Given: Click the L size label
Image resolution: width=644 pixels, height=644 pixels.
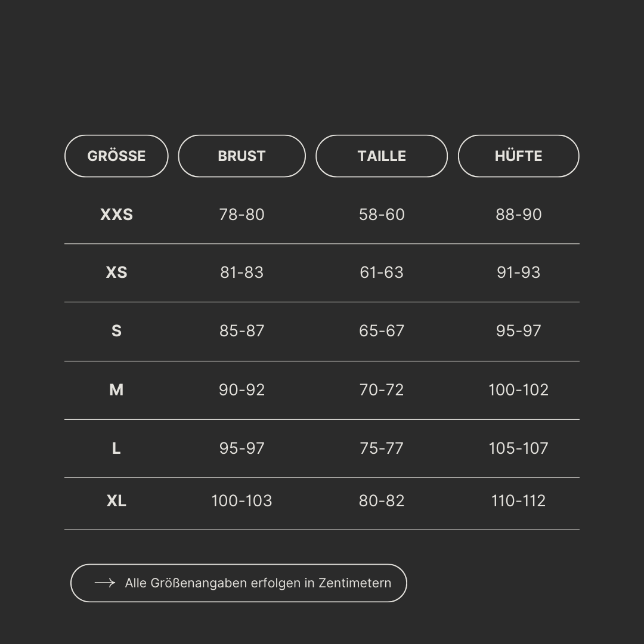Looking at the screenshot, I should (116, 448).
